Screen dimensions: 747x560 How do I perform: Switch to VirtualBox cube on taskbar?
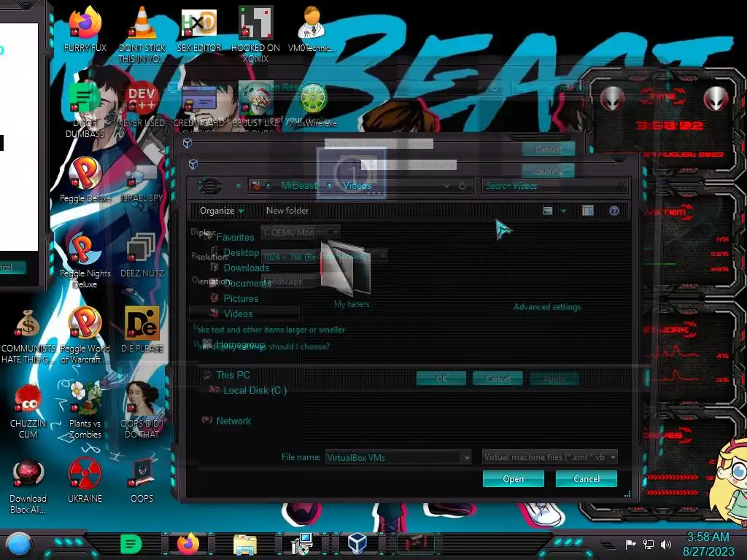[x=357, y=543]
